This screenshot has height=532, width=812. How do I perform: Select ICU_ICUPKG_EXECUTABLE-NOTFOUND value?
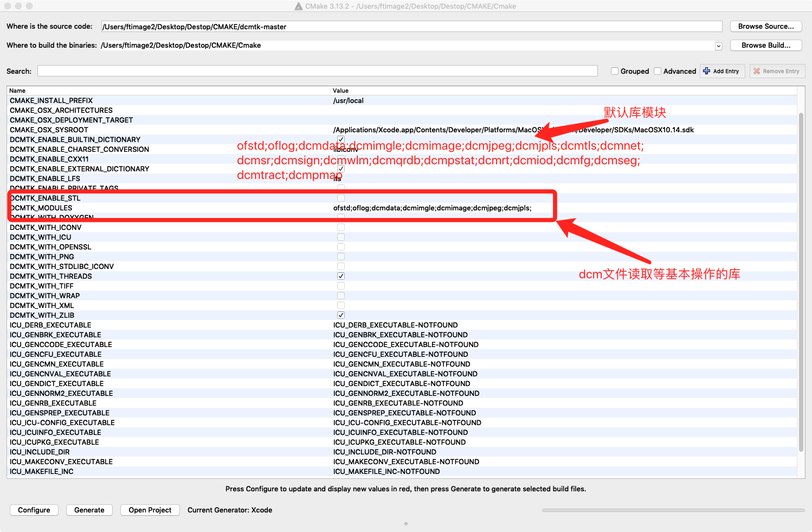tap(399, 442)
